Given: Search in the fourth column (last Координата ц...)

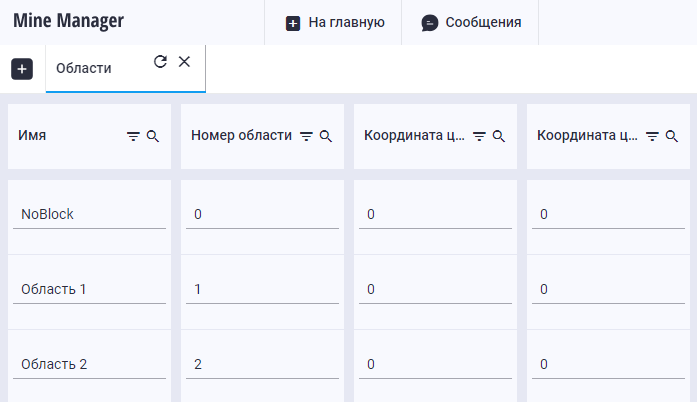Looking at the screenshot, I should tap(672, 136).
